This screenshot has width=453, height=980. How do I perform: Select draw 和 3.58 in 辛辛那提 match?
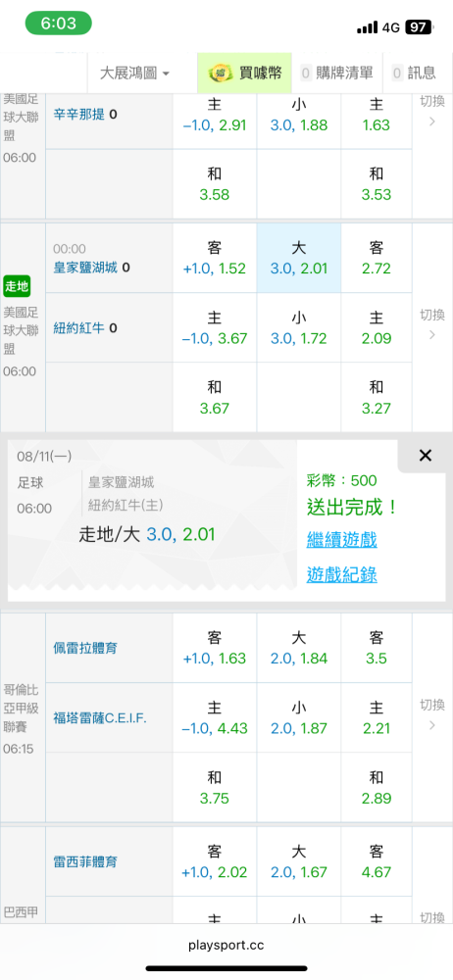215,184
